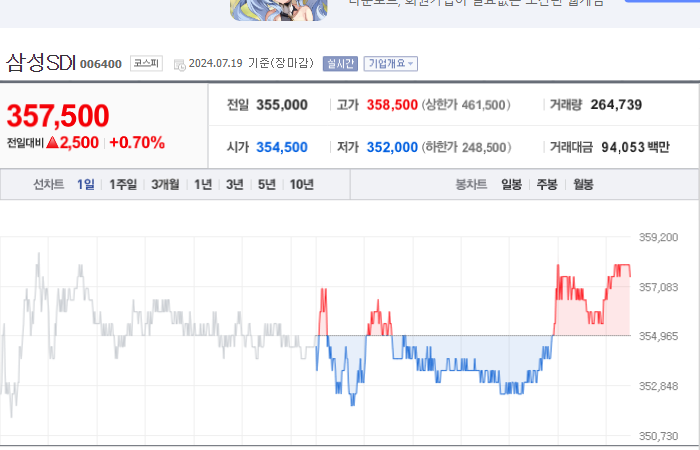Select the 5년 line chart tab
The image size is (700, 450).
(x=267, y=184)
